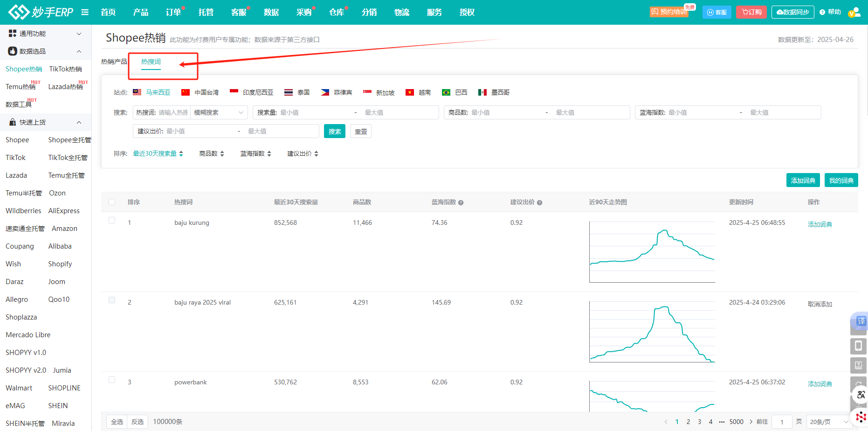Check the box for baju kurung row
Image resolution: width=868 pixels, height=431 pixels.
pos(112,220)
